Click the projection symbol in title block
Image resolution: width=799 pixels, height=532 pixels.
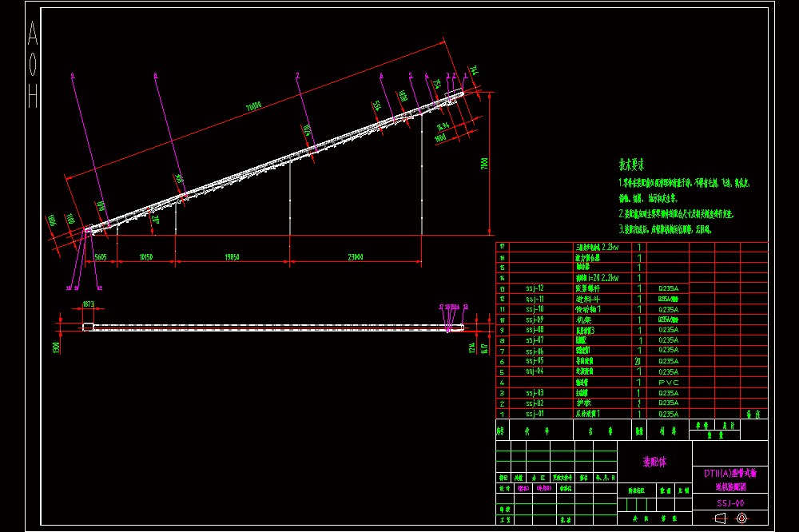tap(731, 518)
